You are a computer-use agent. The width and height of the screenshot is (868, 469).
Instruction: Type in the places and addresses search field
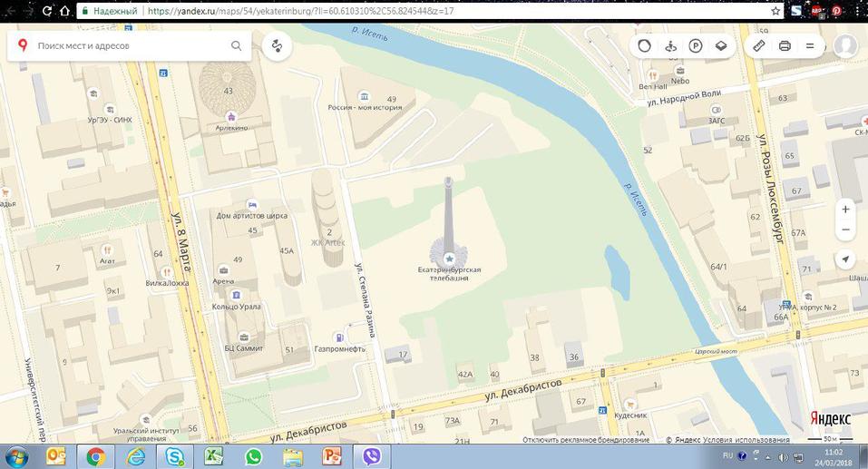[x=127, y=45]
